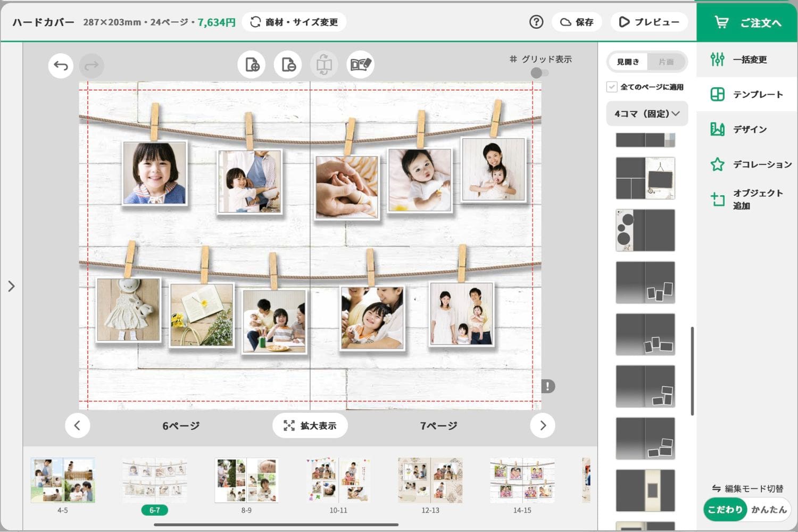Click オブジェクト追加 to add an object

coord(747,199)
